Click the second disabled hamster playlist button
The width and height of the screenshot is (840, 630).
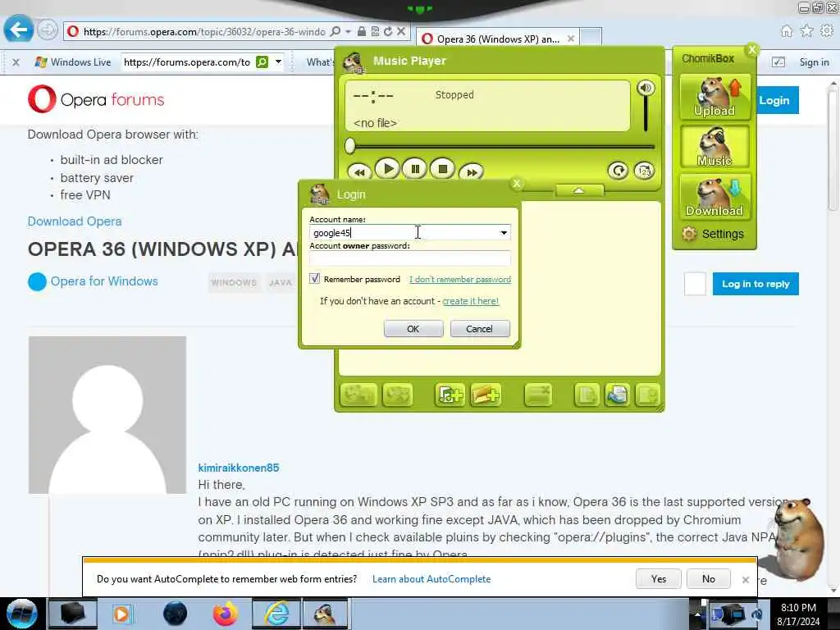397,395
